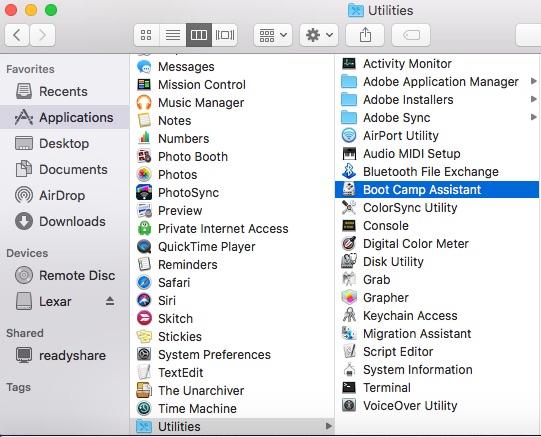Image resolution: width=541 pixels, height=437 pixels.
Task: Click the Edit Tags toolbar icon
Action: [411, 35]
